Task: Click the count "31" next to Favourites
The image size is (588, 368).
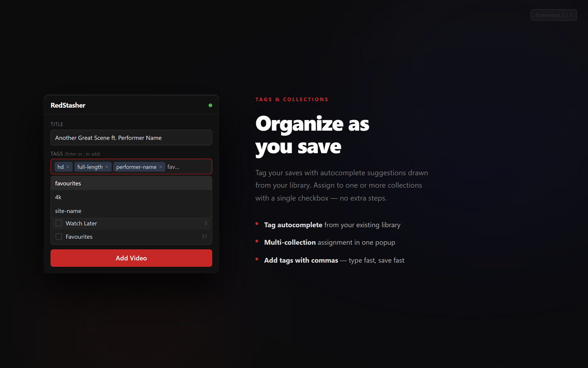Action: tap(204, 236)
